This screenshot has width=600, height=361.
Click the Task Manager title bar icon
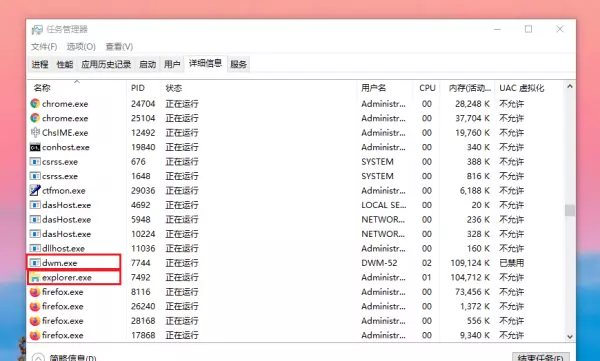click(37, 29)
